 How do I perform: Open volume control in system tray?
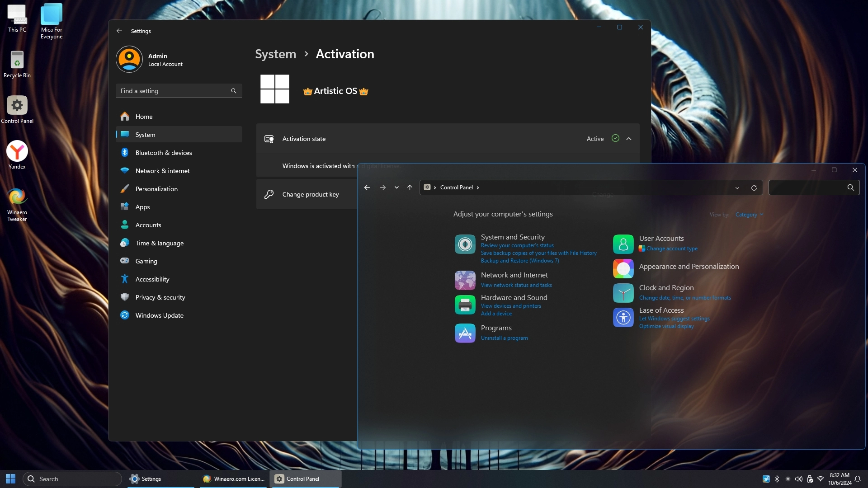click(798, 479)
